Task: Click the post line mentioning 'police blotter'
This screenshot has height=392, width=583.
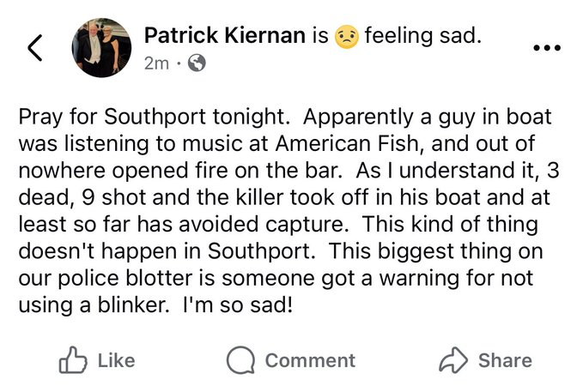Action: tap(276, 278)
